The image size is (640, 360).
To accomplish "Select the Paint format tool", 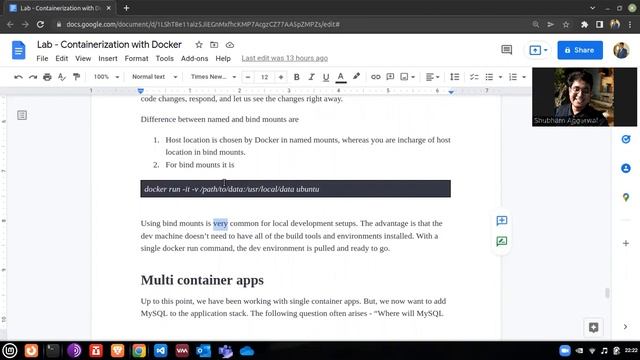I will 76,77.
